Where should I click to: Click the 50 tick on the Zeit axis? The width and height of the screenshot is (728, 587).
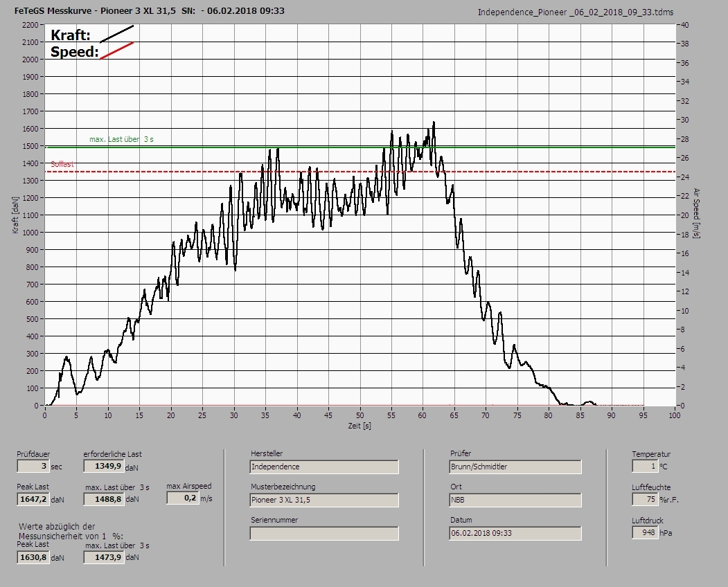(359, 415)
